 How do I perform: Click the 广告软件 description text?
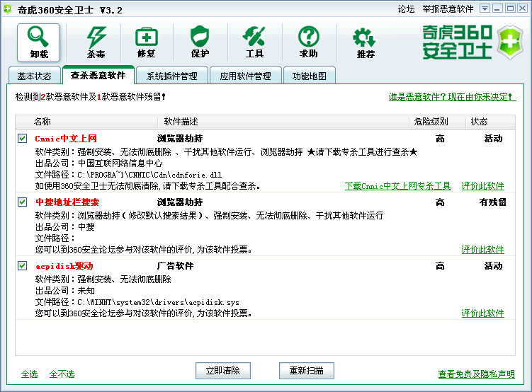(x=175, y=266)
